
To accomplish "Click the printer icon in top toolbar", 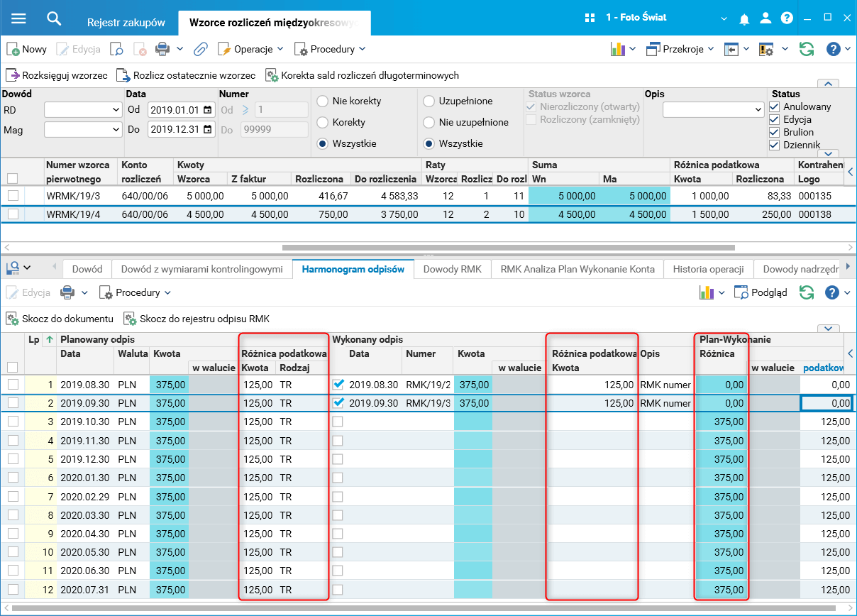I will (162, 49).
